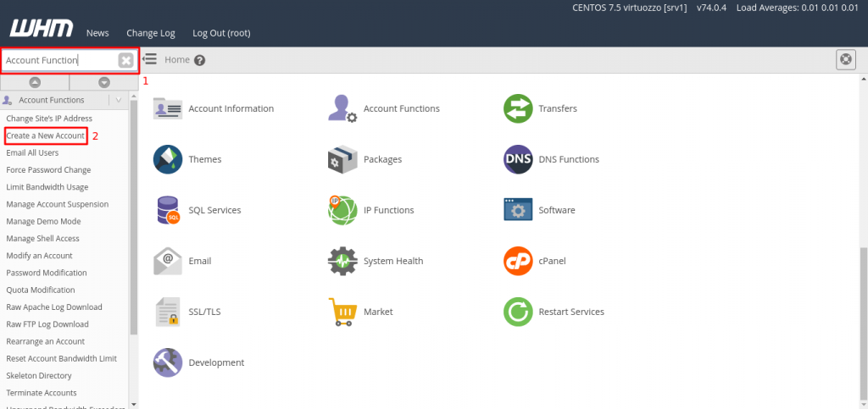
Task: Open Manage Shell Access
Action: click(x=42, y=238)
